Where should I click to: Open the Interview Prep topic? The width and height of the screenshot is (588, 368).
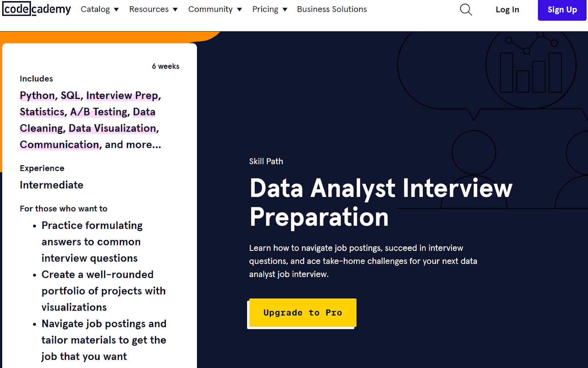pos(122,96)
